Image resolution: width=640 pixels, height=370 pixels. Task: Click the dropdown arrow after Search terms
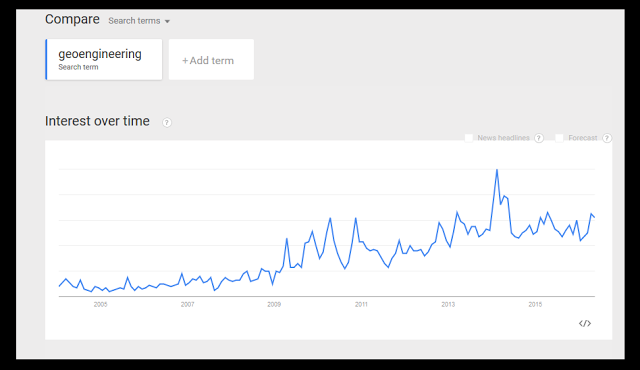pyautogui.click(x=167, y=21)
